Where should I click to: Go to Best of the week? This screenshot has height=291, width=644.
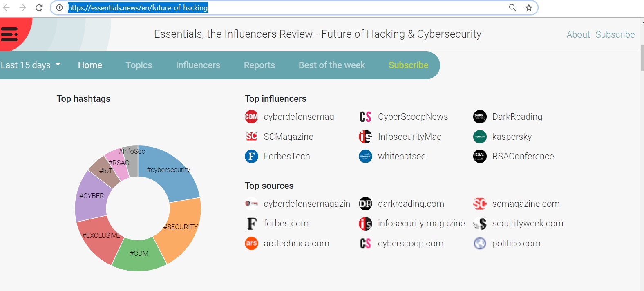pyautogui.click(x=332, y=65)
